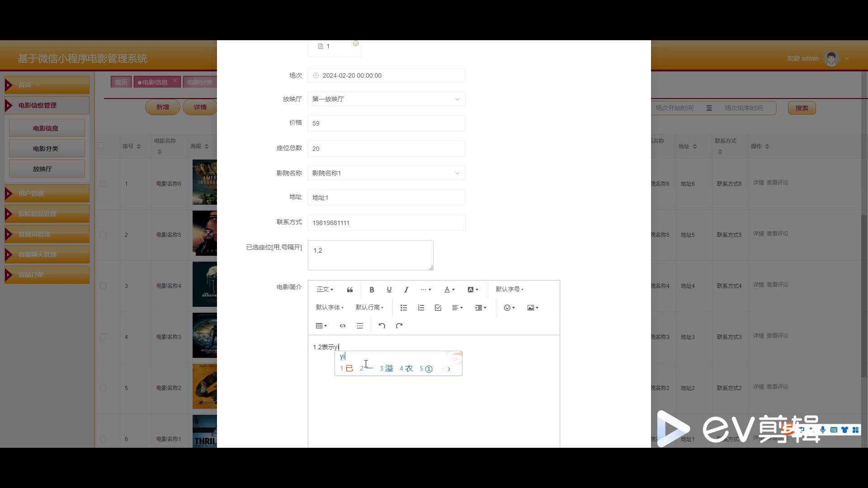Image resolution: width=868 pixels, height=488 pixels.
Task: Expand the 影院名称 dropdown
Action: (386, 173)
